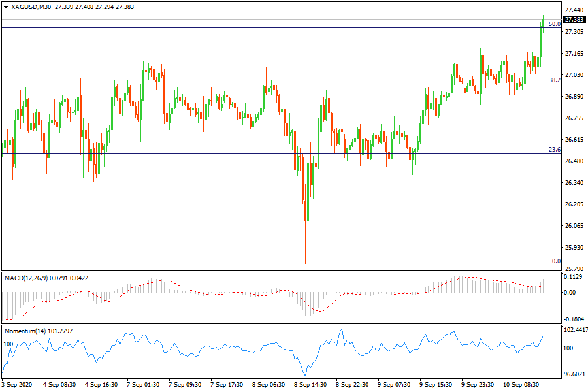This screenshot has height=392, width=588.
Task: Click the 3 Sep 2020 date label
Action: click(x=16, y=385)
